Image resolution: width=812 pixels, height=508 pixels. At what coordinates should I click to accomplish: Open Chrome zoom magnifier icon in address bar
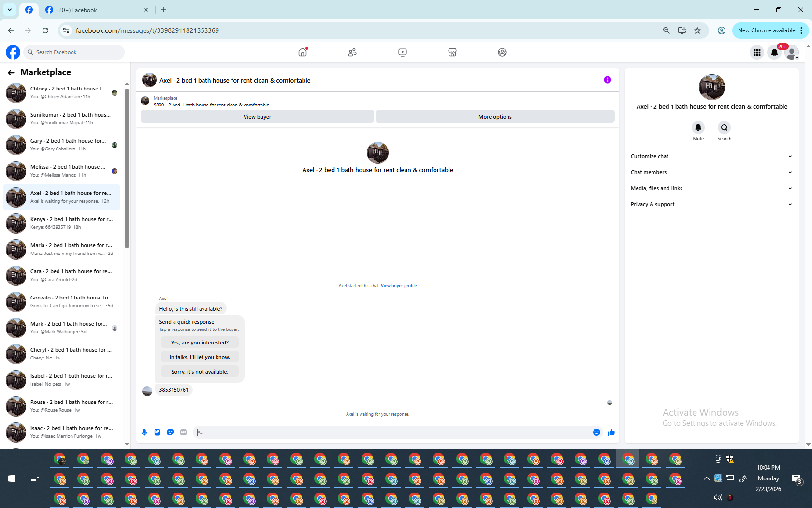click(x=666, y=30)
